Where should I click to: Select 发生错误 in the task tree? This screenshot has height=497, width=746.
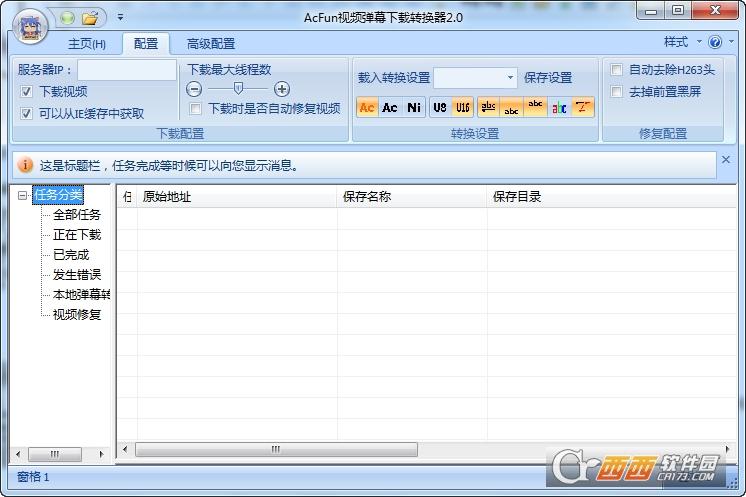click(77, 274)
